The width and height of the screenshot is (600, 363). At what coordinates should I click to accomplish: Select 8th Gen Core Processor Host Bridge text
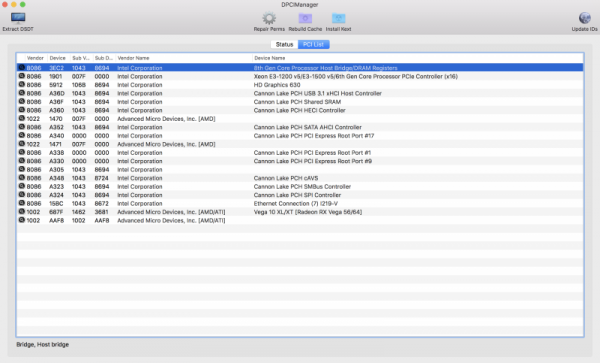tap(326, 68)
